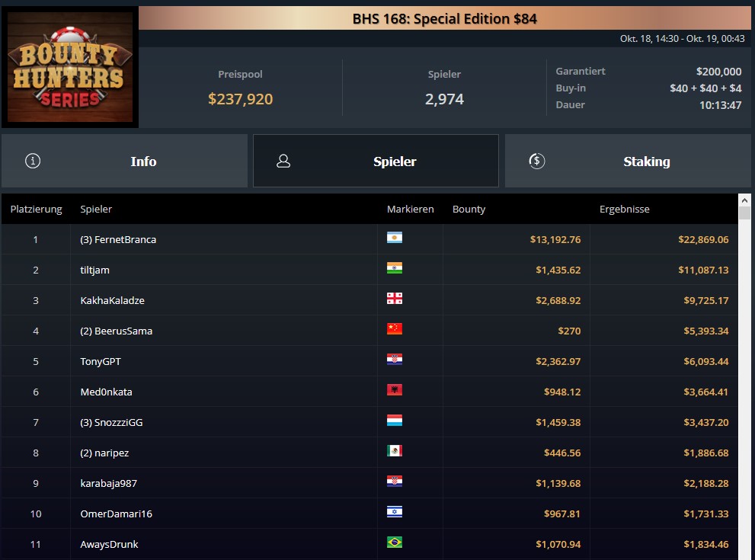
Task: Click KakhaKaladze's Georgia flag
Action: [395, 299]
